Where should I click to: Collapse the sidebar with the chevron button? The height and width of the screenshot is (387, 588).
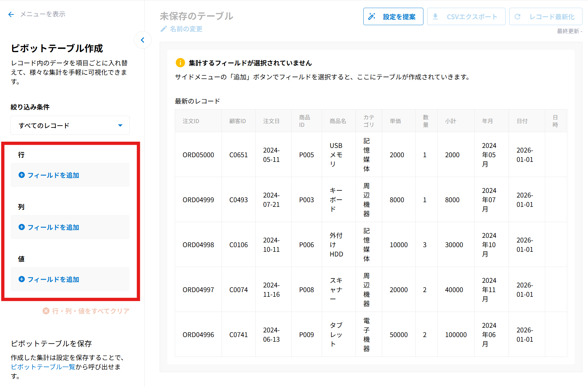coord(143,40)
